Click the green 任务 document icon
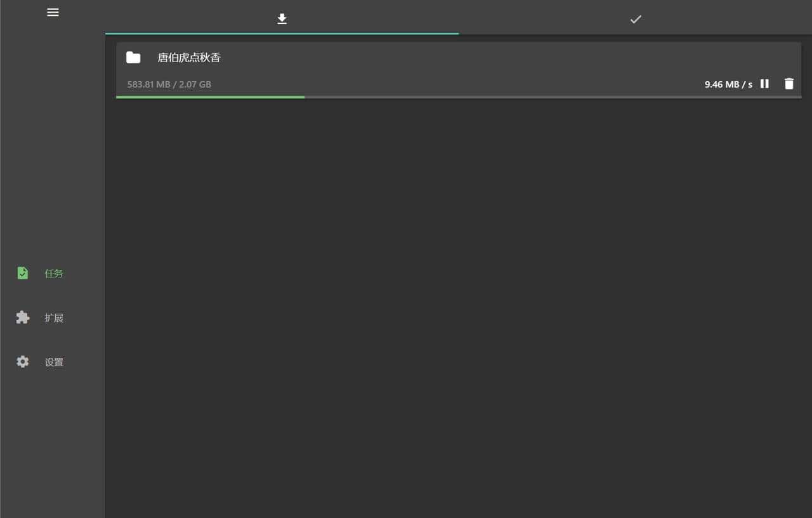The width and height of the screenshot is (812, 518). pyautogui.click(x=23, y=273)
